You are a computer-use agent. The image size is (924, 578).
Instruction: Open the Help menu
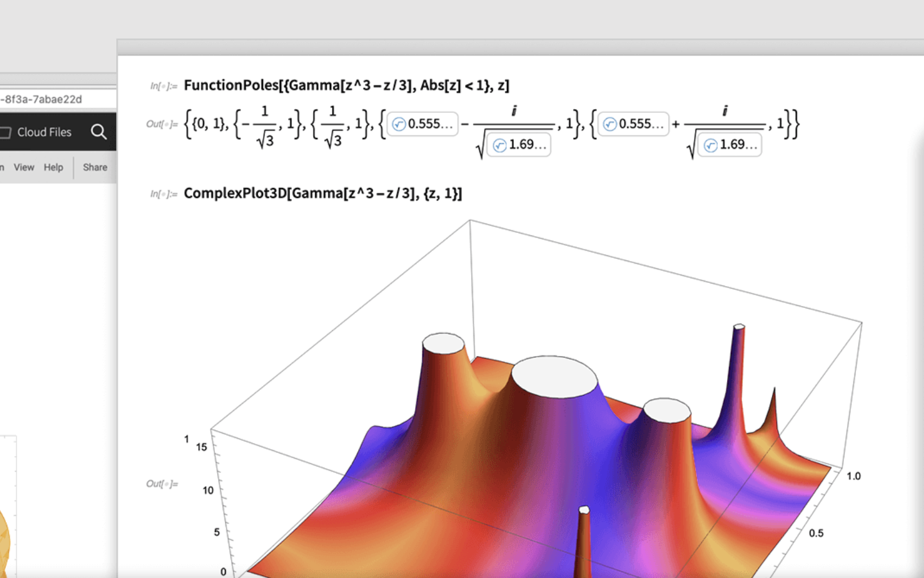pos(53,167)
